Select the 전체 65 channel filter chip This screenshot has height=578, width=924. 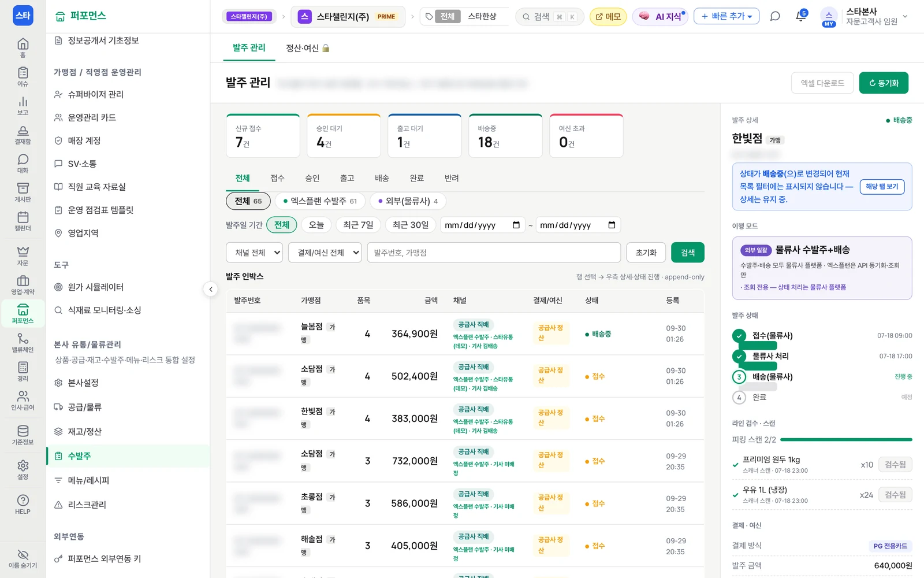coord(248,201)
